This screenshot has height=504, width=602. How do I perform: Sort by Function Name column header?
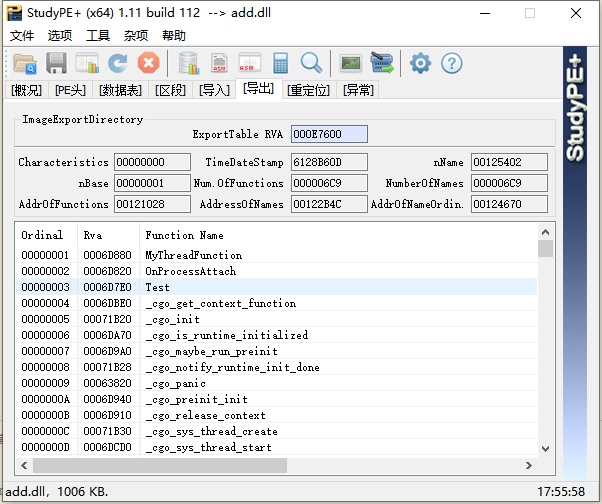pyautogui.click(x=338, y=235)
